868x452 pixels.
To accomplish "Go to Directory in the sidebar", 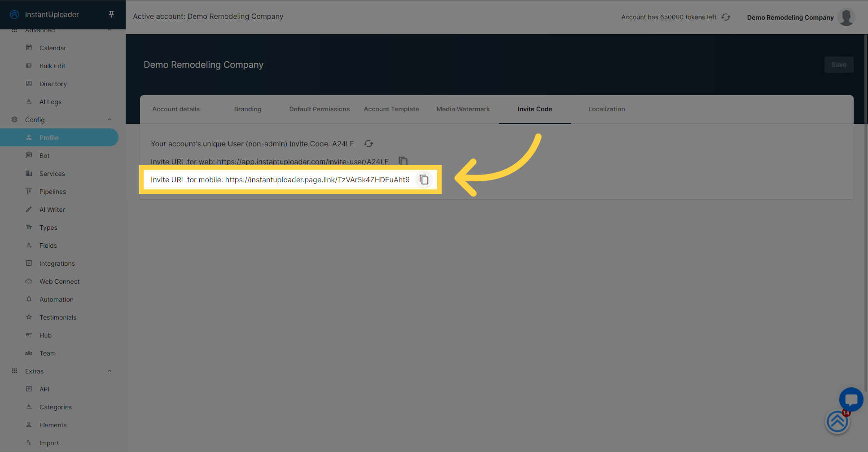I will pos(59,84).
